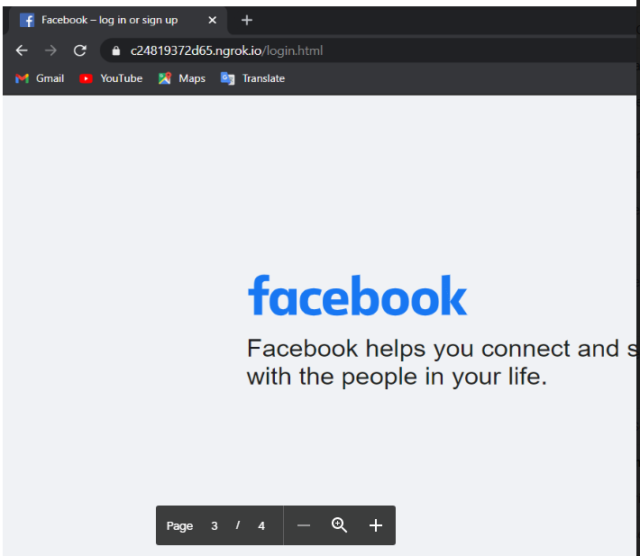Click the "with the people in your life." text
The width and height of the screenshot is (640, 556).
click(397, 377)
